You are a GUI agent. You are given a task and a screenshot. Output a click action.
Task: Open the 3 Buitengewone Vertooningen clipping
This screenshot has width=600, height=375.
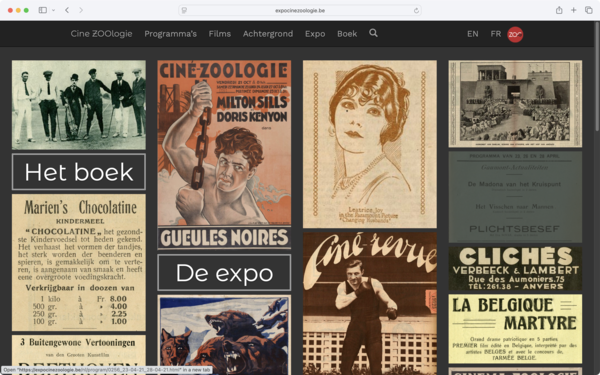click(79, 355)
